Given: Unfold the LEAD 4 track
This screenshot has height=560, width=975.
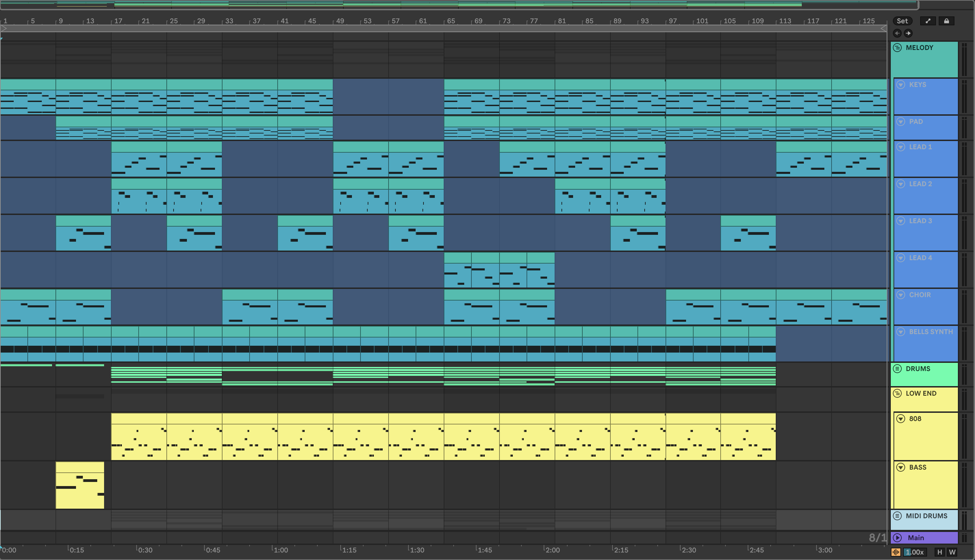Looking at the screenshot, I should (x=901, y=258).
